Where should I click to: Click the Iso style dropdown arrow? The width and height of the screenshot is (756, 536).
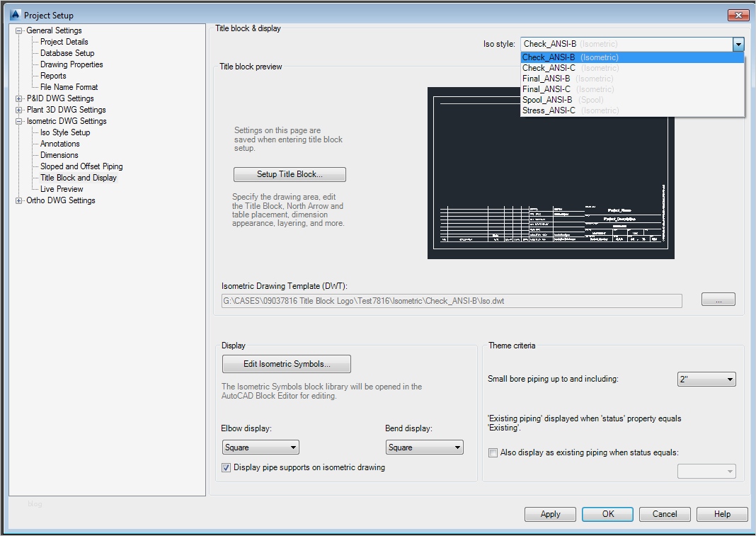(x=738, y=45)
